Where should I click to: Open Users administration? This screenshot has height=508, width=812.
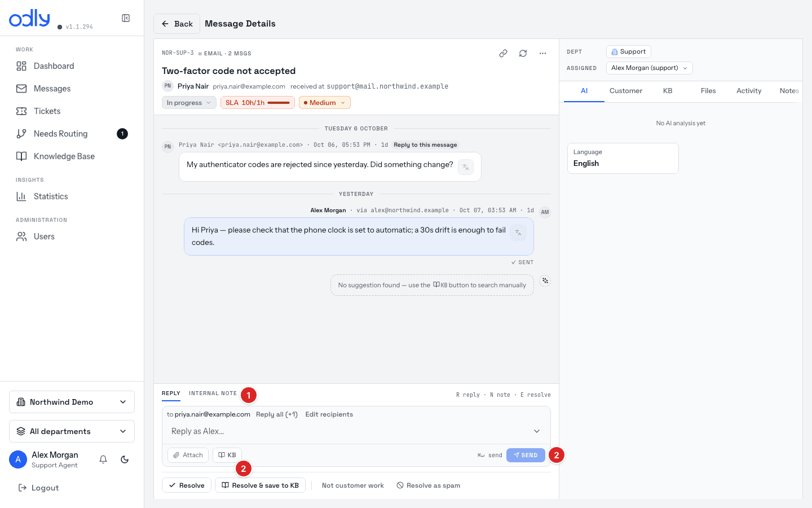pos(72,237)
